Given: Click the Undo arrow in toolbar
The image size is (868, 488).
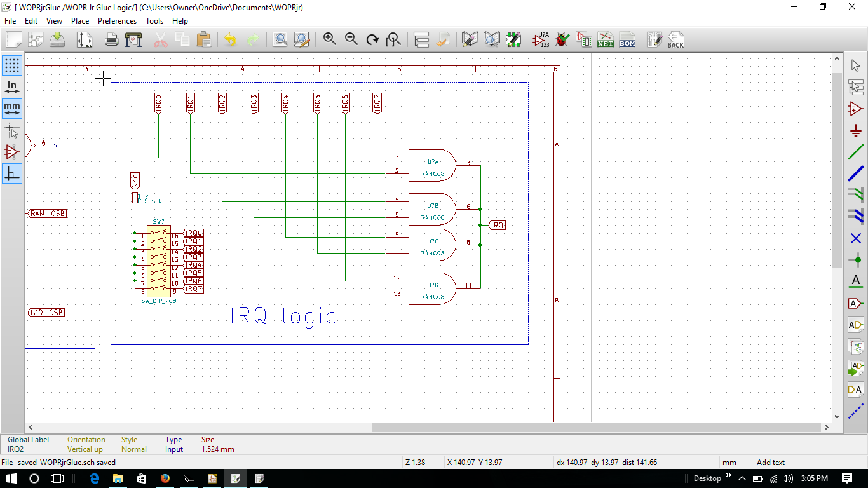Looking at the screenshot, I should 230,39.
